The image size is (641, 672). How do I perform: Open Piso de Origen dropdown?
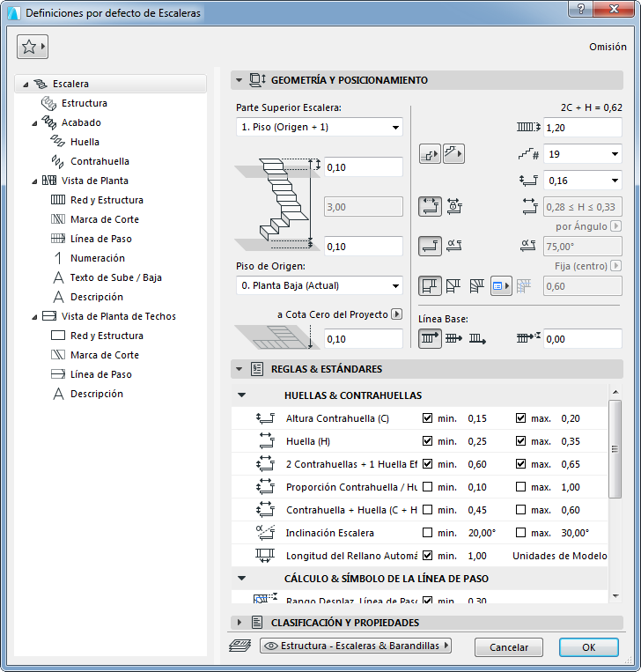click(x=320, y=286)
